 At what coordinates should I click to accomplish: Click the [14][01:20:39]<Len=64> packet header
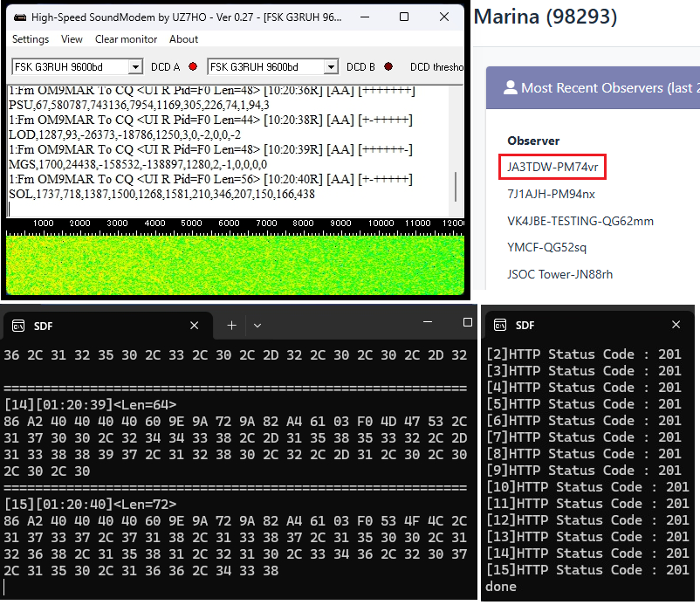pos(91,404)
